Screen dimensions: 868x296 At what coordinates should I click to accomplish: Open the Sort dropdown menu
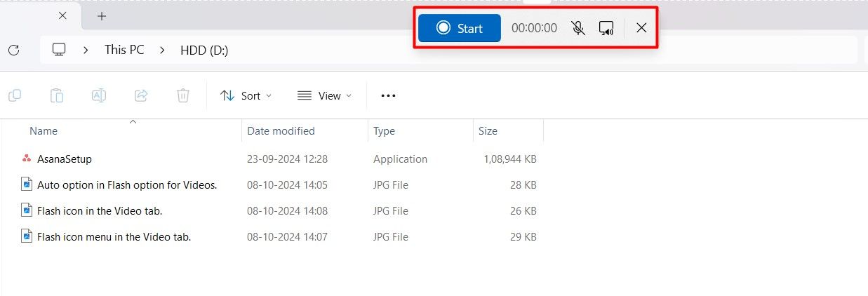246,95
